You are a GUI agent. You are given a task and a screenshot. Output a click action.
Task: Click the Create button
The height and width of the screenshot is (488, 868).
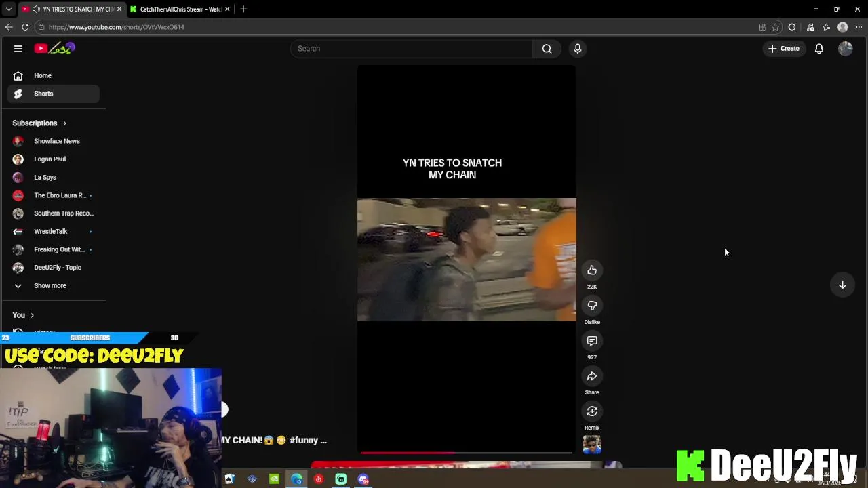[783, 48]
